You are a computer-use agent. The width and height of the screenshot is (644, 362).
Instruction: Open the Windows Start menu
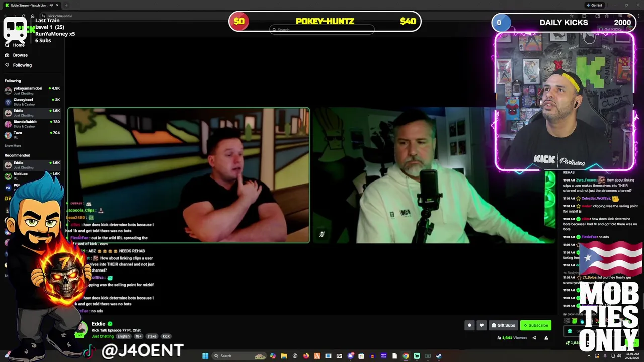[x=205, y=356]
